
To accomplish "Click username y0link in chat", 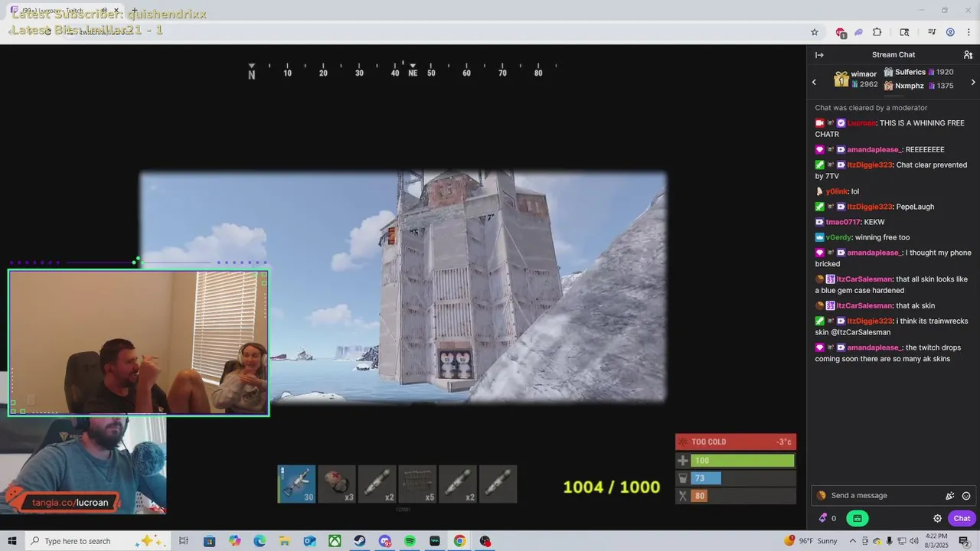I will point(837,191).
